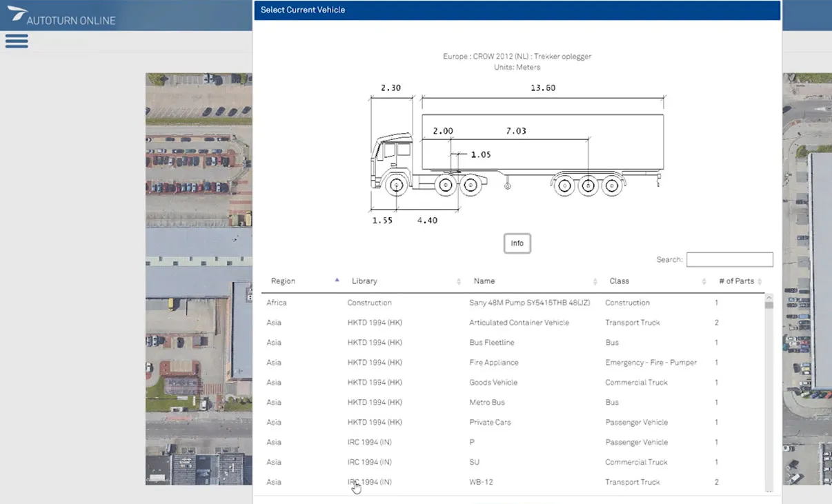Screen dimensions: 832x504
Task: Select the Metro Bus vehicle
Action: (513, 403)
